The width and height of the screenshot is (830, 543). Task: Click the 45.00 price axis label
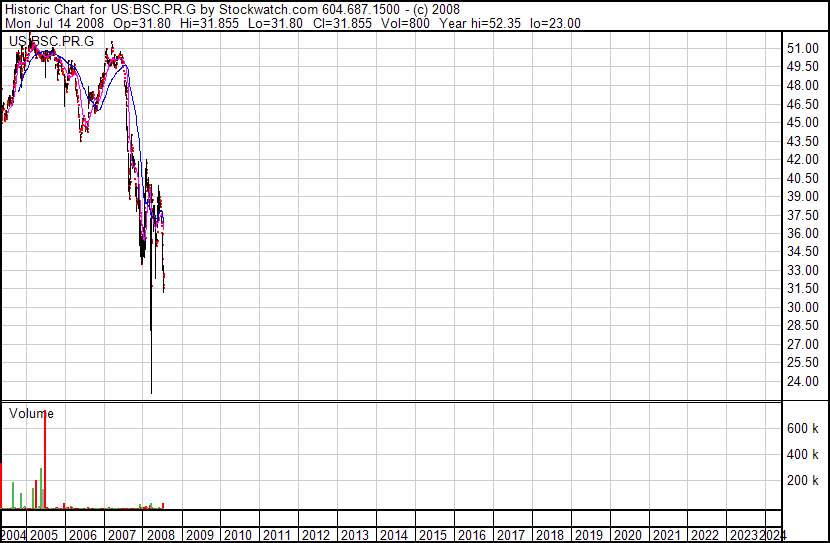point(803,122)
